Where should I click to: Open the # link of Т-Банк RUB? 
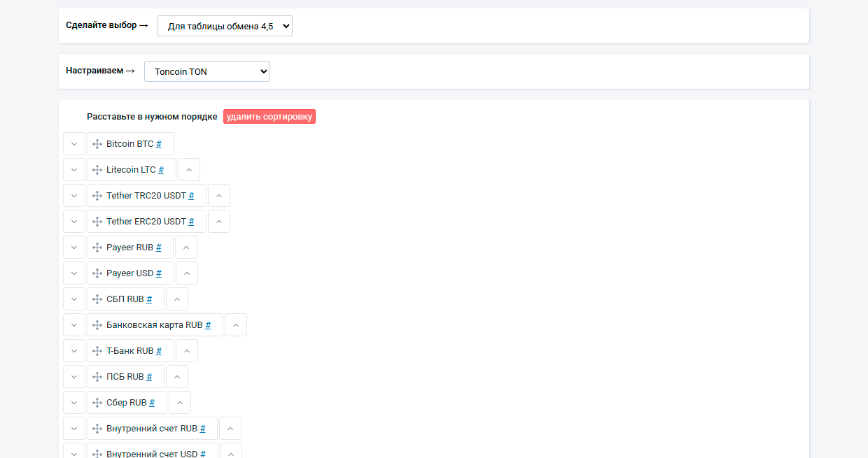pyautogui.click(x=159, y=351)
